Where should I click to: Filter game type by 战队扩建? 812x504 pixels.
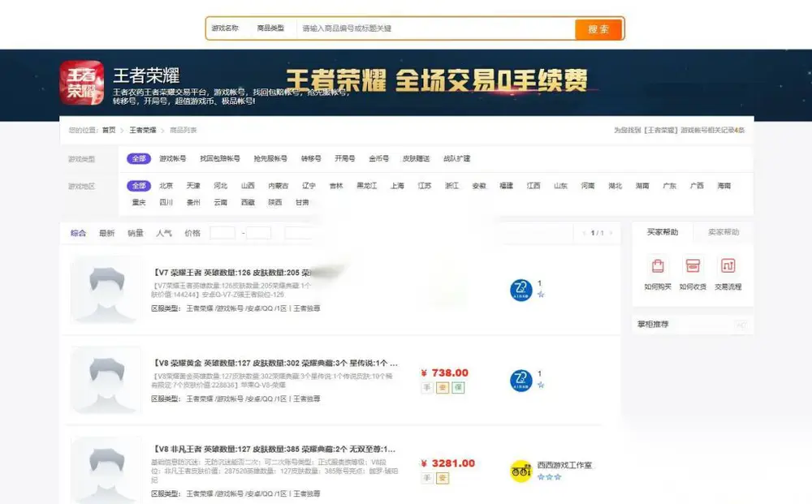(456, 158)
